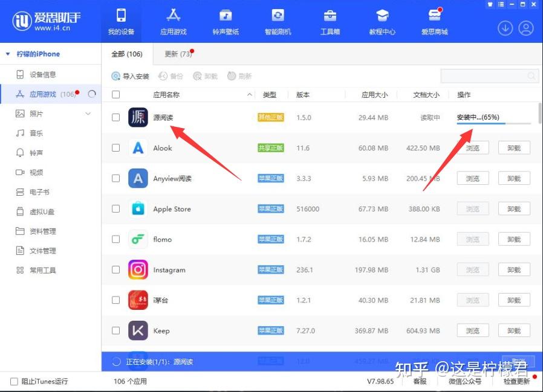
Task: Click the Keep app icon
Action: [x=138, y=330]
